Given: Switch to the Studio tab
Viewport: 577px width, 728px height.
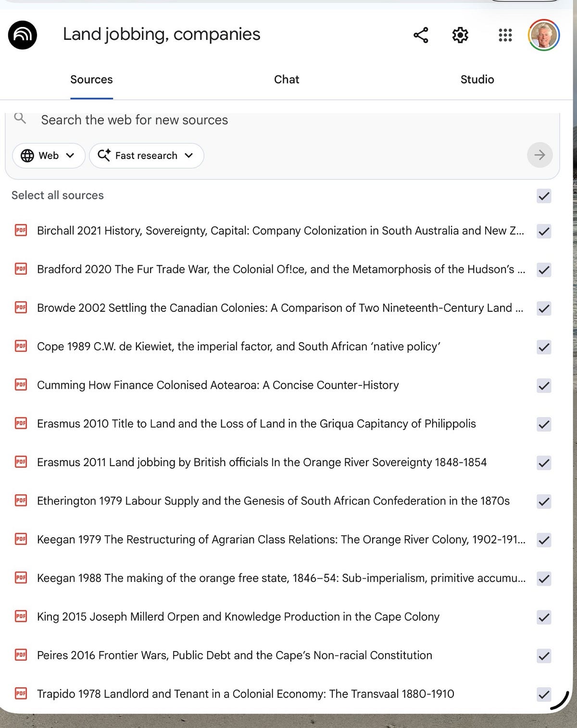Looking at the screenshot, I should coord(477,79).
